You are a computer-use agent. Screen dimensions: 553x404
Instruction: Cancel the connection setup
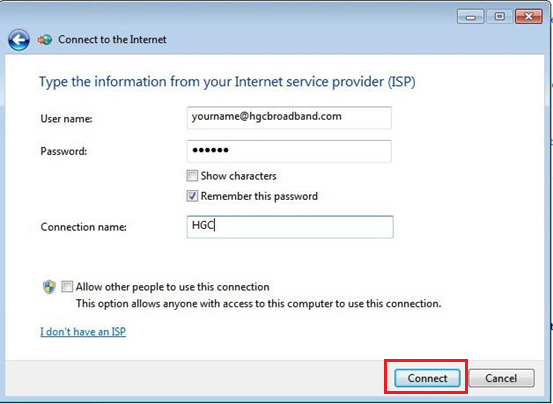tap(501, 378)
